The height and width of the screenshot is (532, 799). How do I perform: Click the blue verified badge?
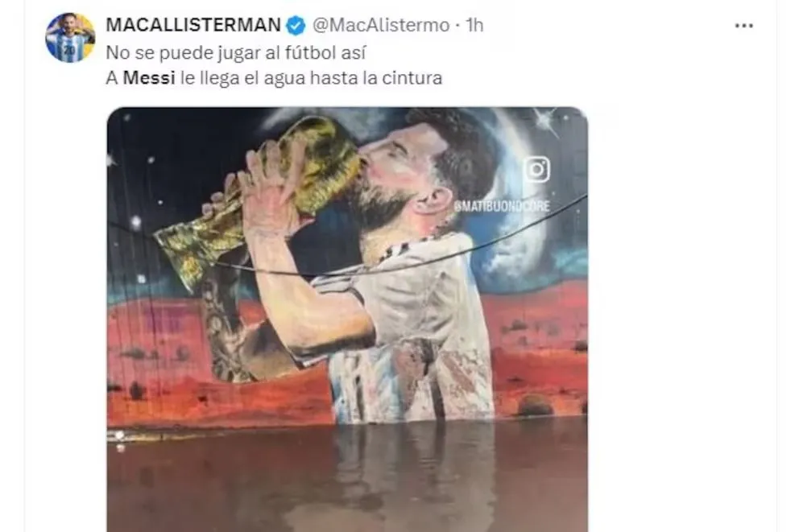296,26
